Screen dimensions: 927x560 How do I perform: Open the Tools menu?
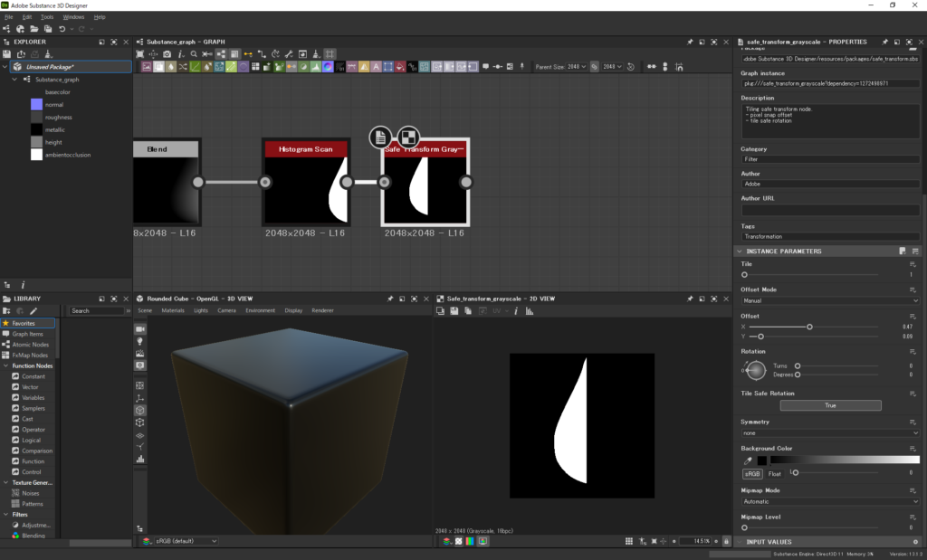pos(47,17)
